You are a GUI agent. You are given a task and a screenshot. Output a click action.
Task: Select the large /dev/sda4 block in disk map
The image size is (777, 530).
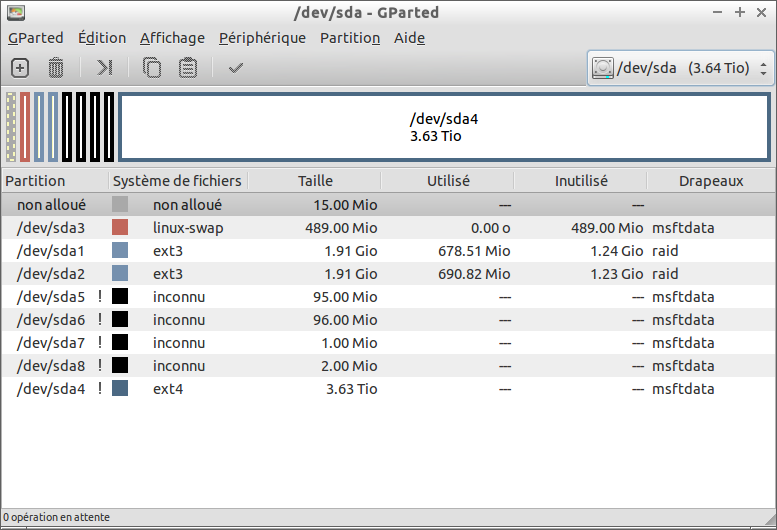tap(444, 127)
